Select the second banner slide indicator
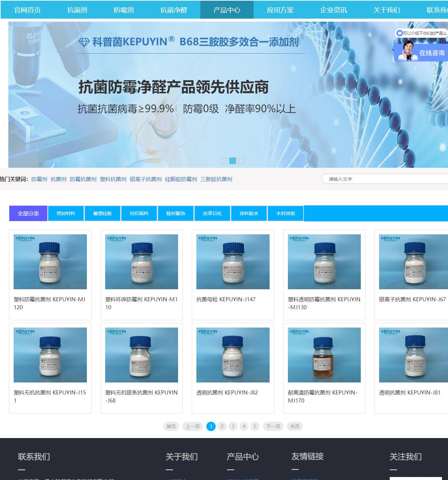This screenshot has width=448, height=480. pos(233,161)
